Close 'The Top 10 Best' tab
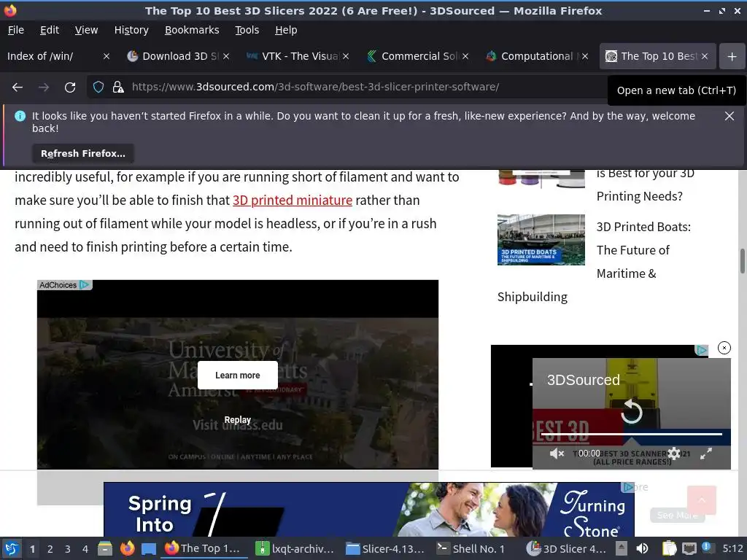The width and height of the screenshot is (747, 560). coord(705,56)
